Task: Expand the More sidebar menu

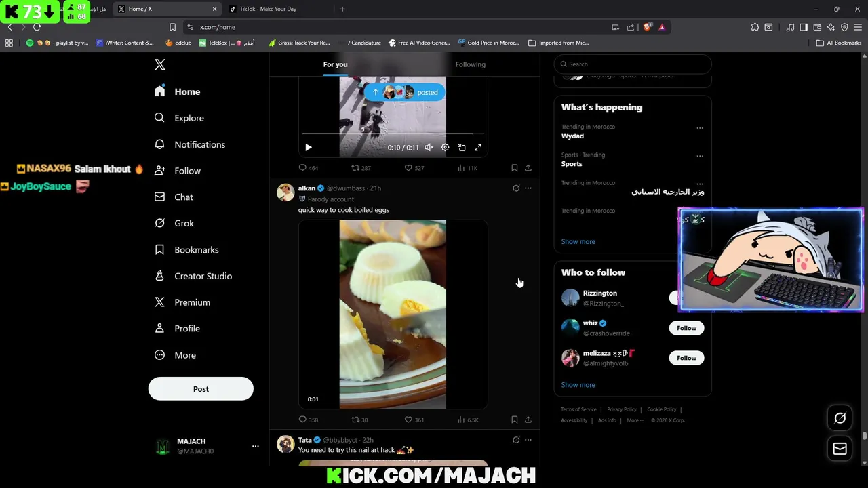Action: [x=175, y=355]
